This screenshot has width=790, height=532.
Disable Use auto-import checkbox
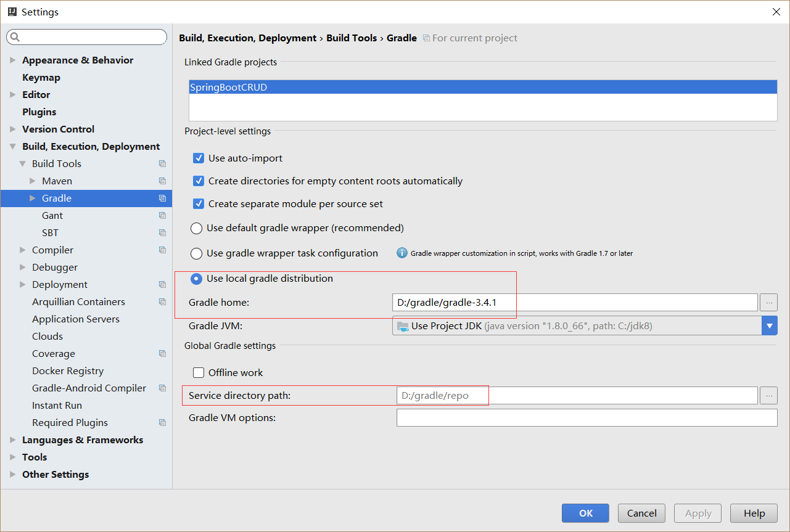(x=199, y=158)
